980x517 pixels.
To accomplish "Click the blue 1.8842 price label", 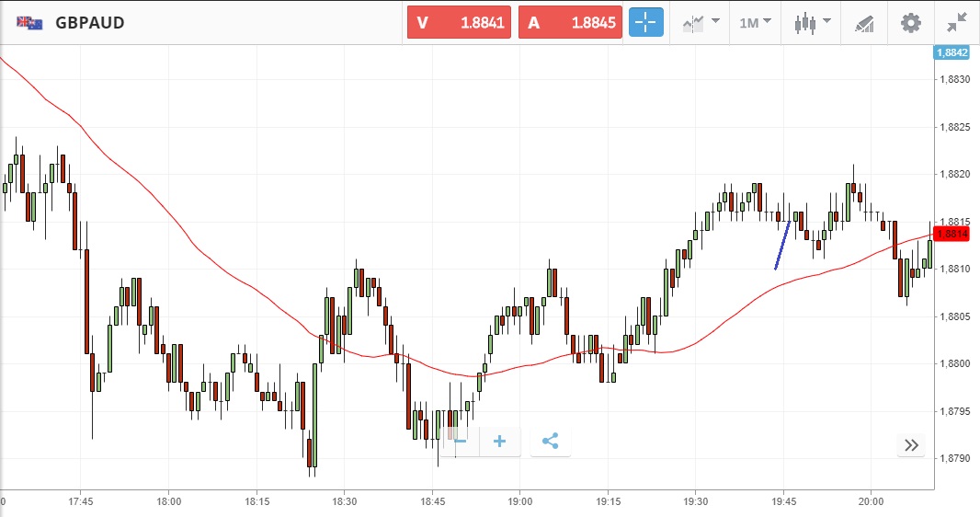I will click(952, 53).
